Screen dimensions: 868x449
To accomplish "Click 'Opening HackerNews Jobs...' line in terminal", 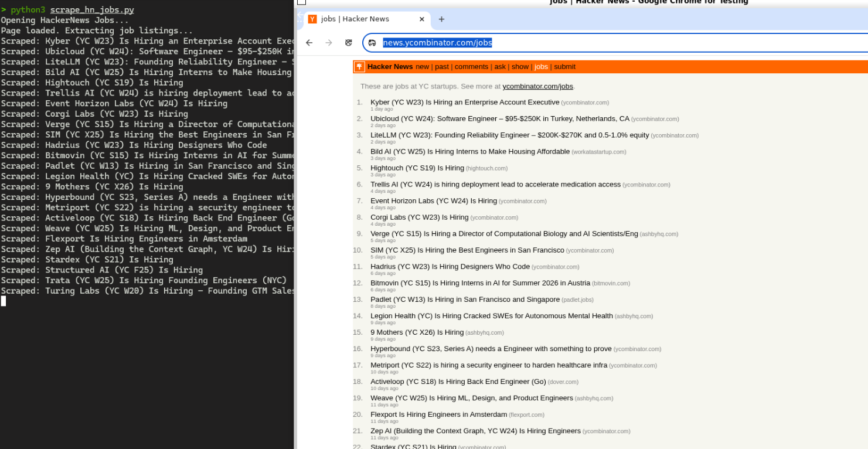I will click(65, 21).
